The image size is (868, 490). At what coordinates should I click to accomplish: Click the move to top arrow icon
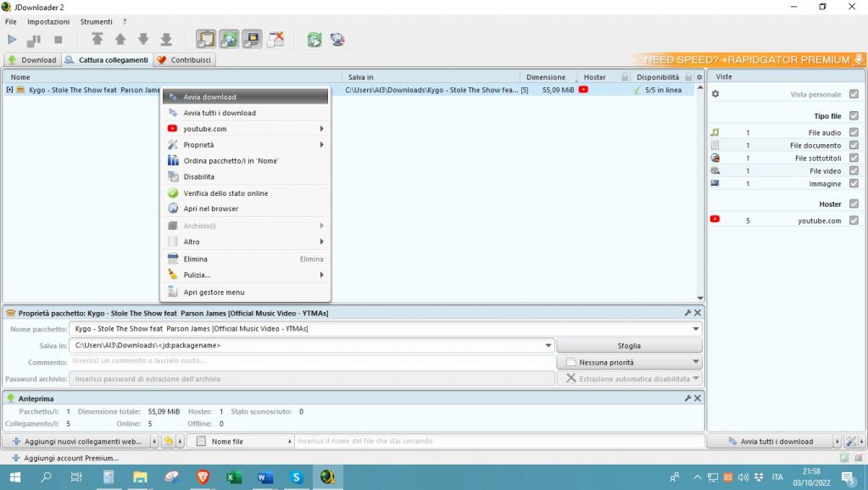click(x=98, y=39)
